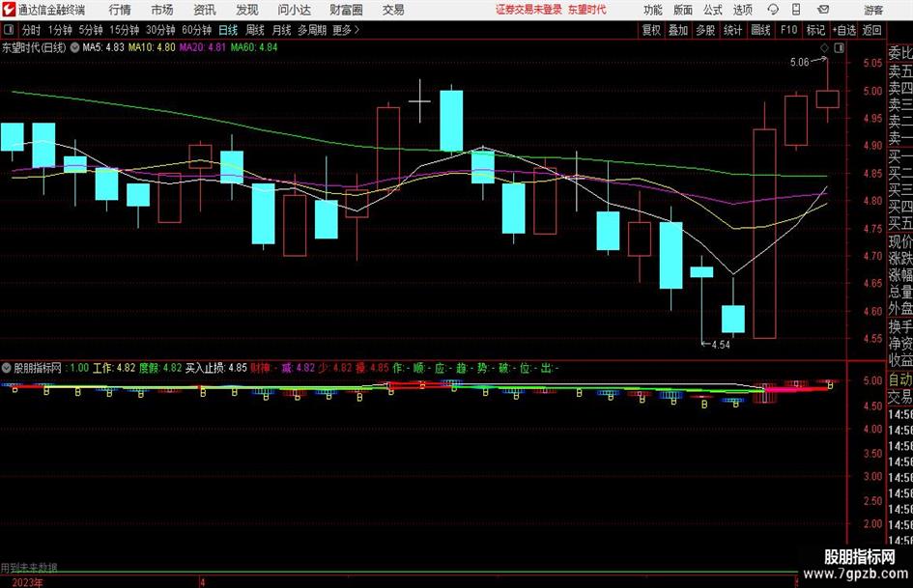Viewport: 913px width, 588px height.
Task: Click the MA10: 4.80 value label
Action: coord(152,47)
